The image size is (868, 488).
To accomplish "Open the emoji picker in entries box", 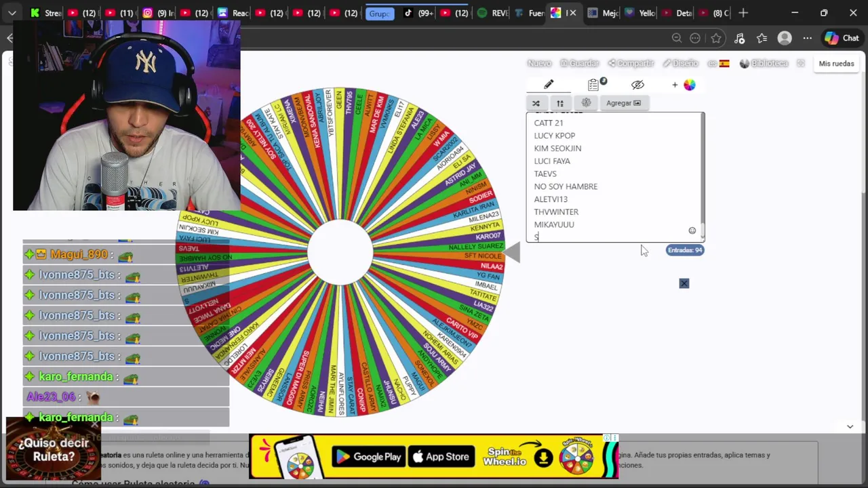I will 692,230.
